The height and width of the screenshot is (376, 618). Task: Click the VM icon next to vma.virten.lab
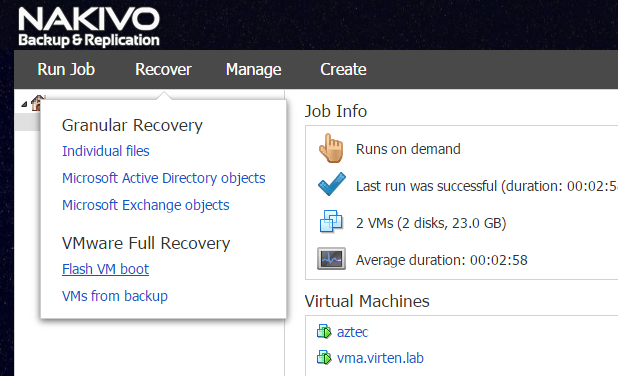(324, 357)
